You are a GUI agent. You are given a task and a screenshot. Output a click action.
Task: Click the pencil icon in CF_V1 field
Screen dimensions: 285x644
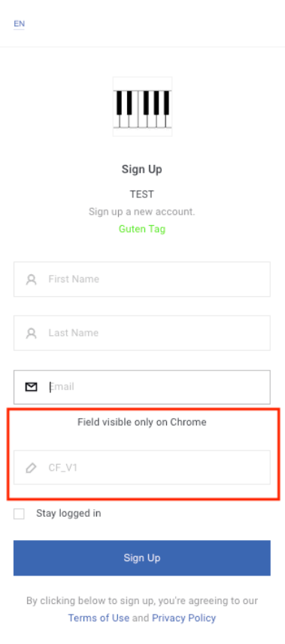[31, 468]
